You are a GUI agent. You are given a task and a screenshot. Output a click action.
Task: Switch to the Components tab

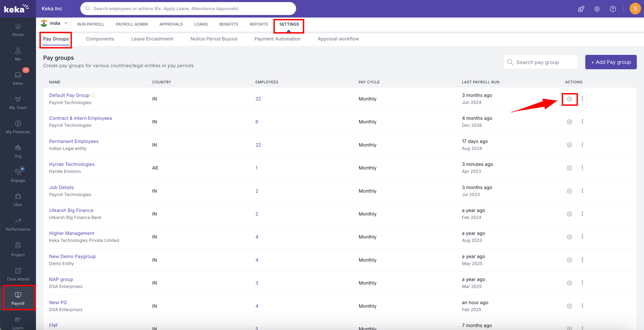100,39
